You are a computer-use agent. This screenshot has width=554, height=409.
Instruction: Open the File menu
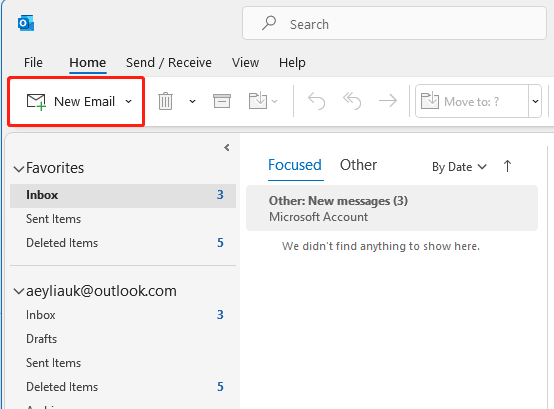[33, 63]
